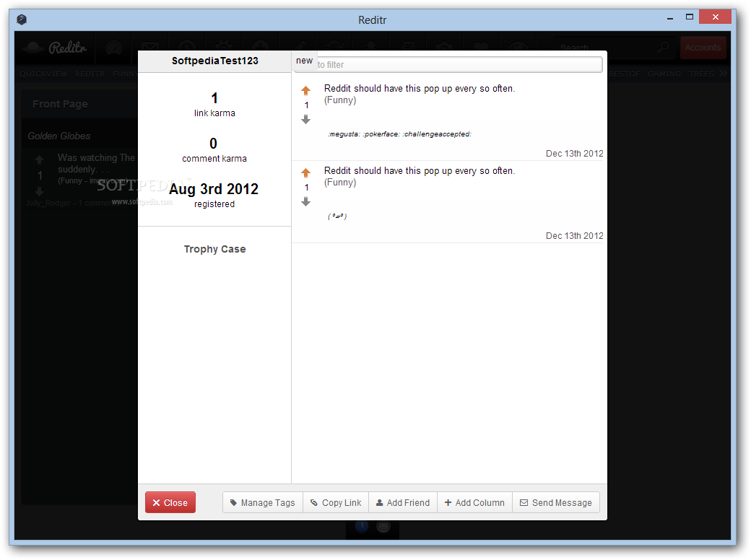Click the 'Aug 3rd 2012' registered date

[x=214, y=189]
